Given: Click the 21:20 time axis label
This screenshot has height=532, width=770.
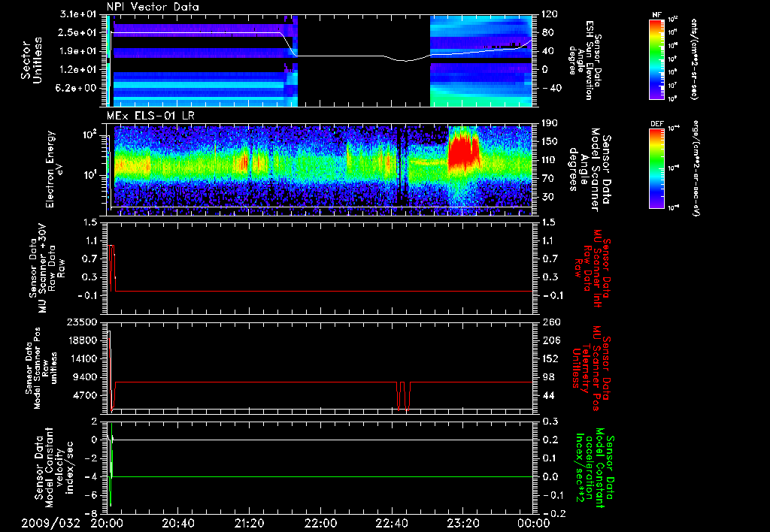Looking at the screenshot, I should click(x=249, y=522).
